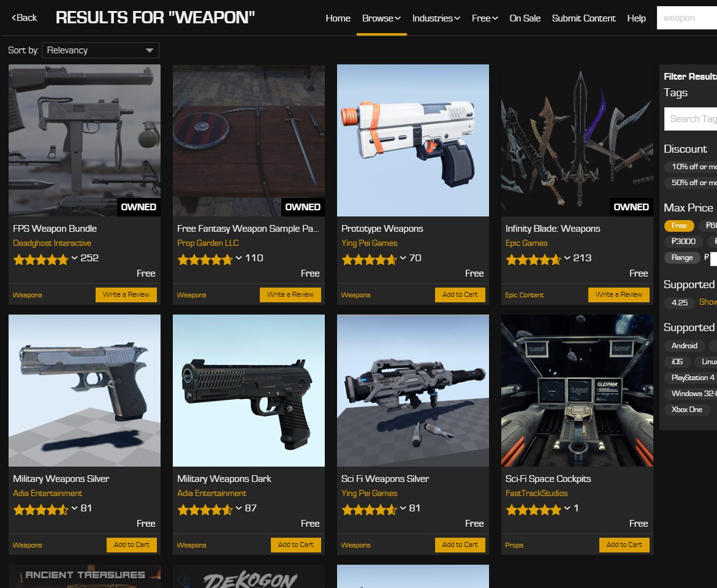Add Military Weapons Silver to cart
The height and width of the screenshot is (588, 717).
point(131,544)
